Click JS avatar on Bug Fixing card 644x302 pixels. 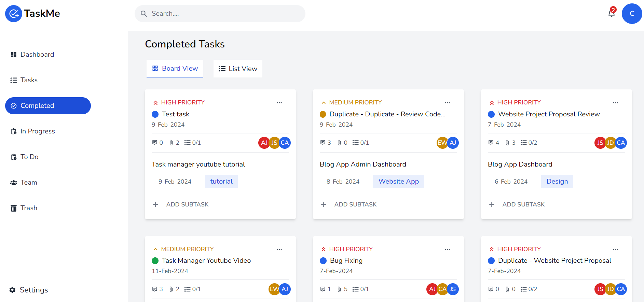pyautogui.click(x=453, y=289)
